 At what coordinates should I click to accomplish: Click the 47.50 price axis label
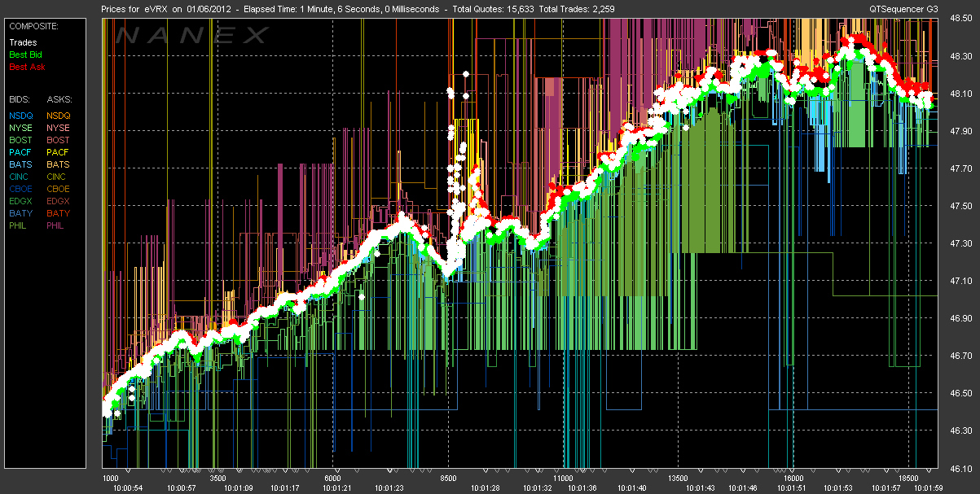pos(962,207)
